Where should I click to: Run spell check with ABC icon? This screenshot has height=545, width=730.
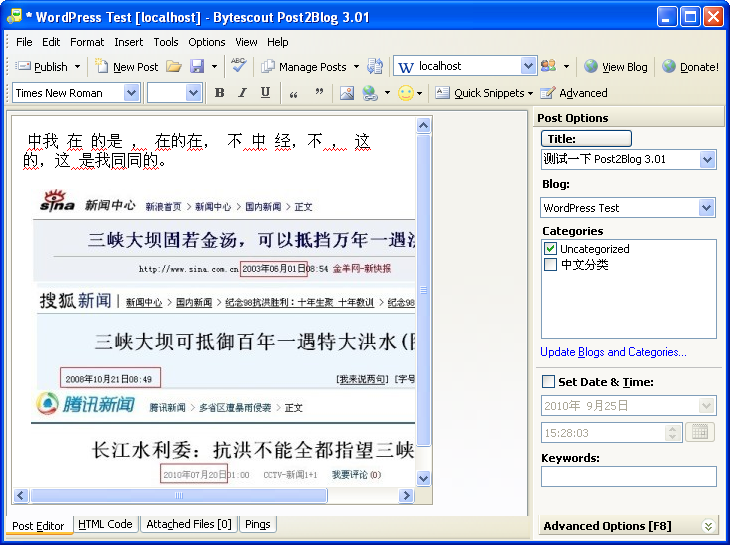tap(238, 66)
